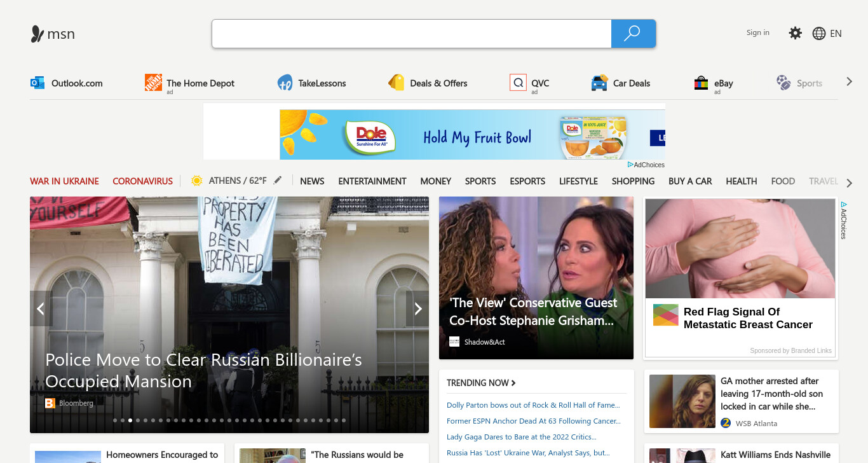The width and height of the screenshot is (868, 463).
Task: Click into the web search input field
Action: [412, 34]
